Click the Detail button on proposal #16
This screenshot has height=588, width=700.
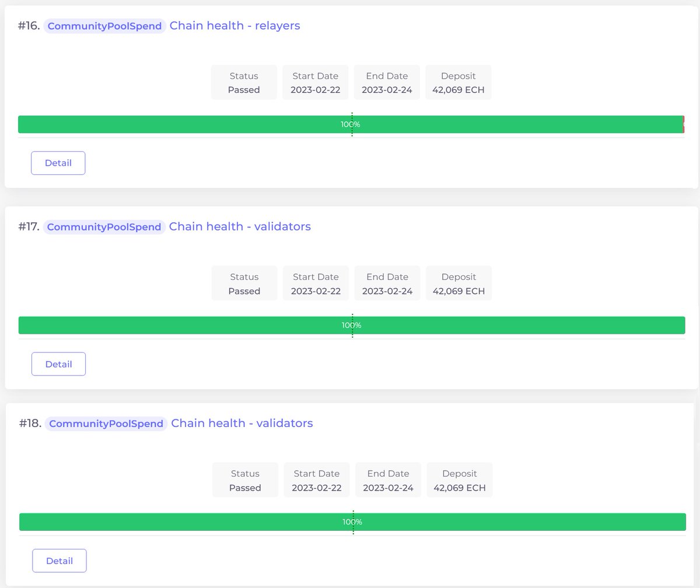coord(58,163)
